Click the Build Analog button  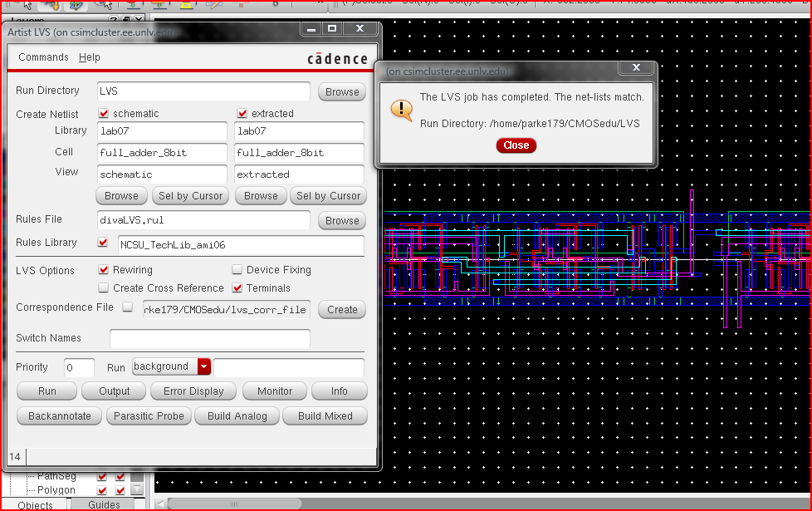237,416
